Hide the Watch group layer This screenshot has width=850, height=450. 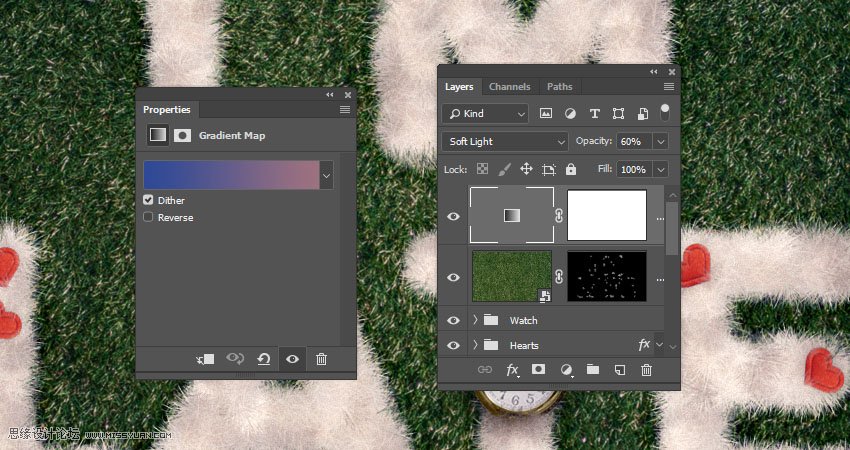pos(454,320)
